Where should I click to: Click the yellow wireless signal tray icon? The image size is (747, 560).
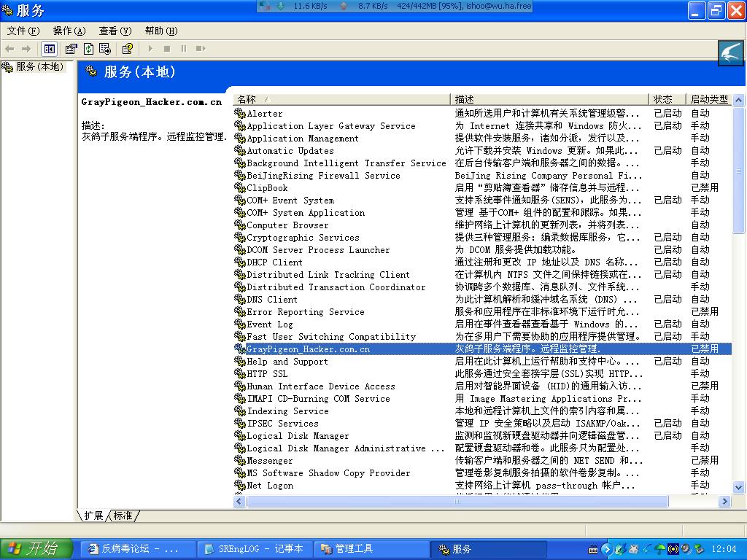[673, 549]
